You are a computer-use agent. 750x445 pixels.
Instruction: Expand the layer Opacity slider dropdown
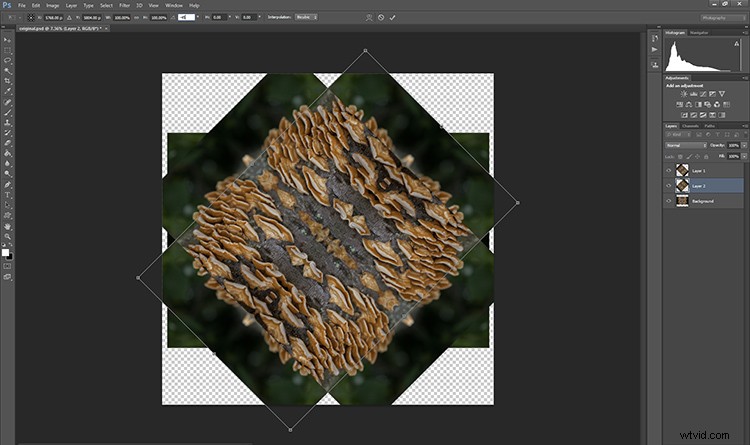744,145
